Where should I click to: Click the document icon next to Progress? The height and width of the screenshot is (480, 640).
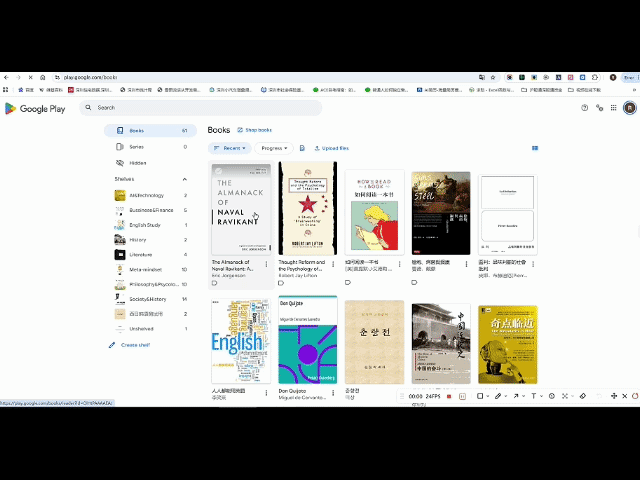tap(302, 148)
